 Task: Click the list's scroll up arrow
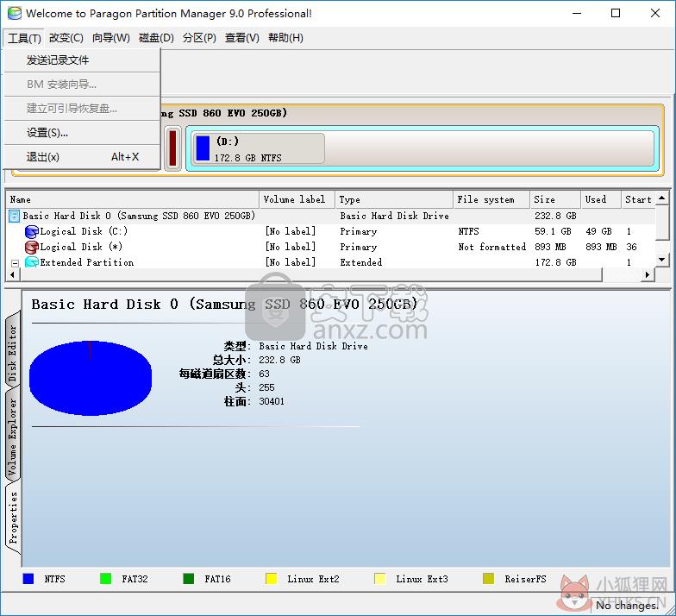tap(662, 198)
